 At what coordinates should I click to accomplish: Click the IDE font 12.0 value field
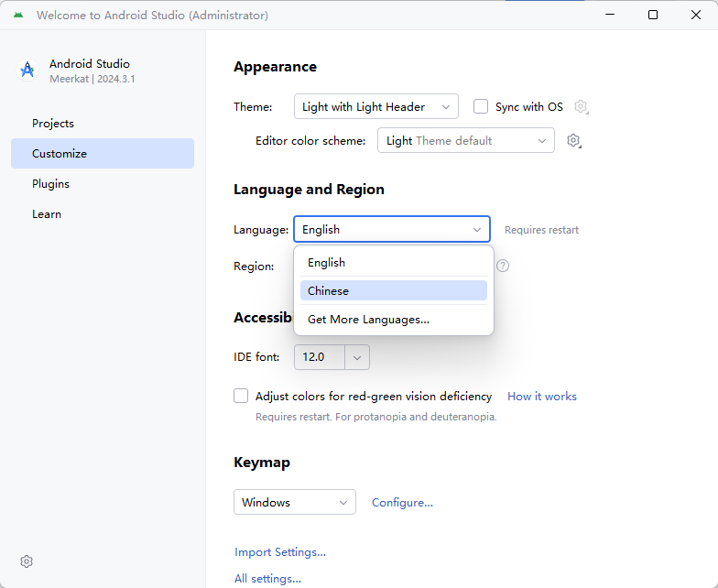320,357
